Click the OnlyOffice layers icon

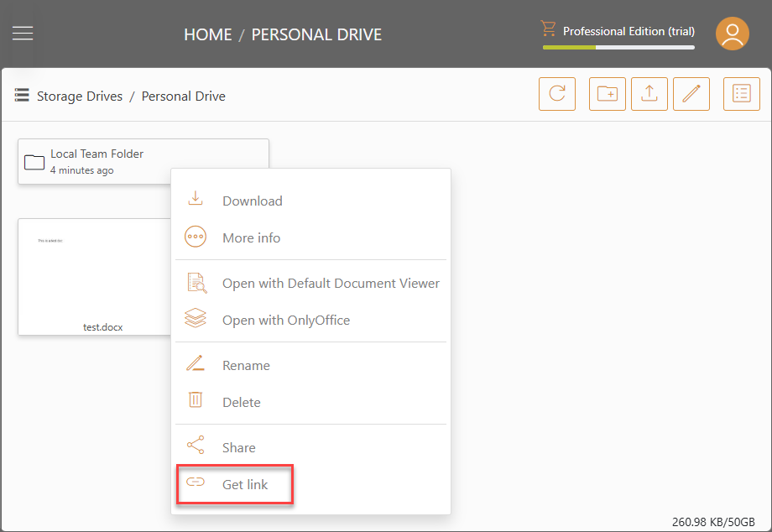[196, 318]
